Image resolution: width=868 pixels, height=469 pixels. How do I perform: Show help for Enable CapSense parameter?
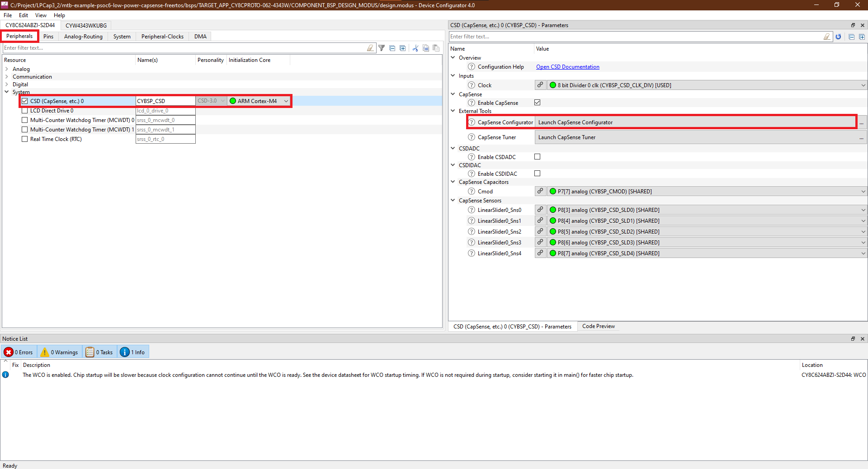472,103
